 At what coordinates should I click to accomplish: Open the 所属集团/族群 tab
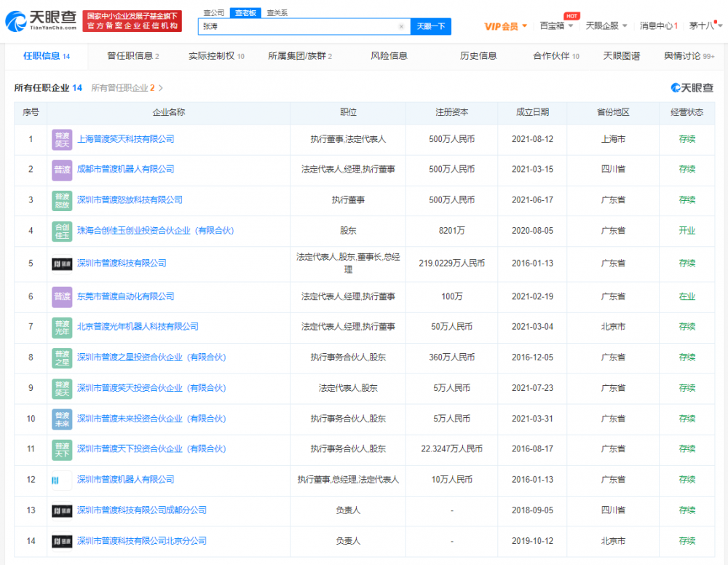click(x=300, y=56)
